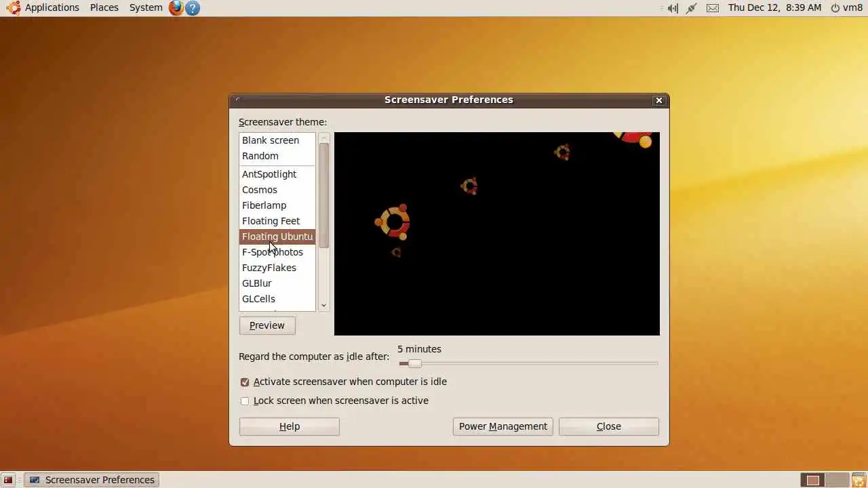Click the Ubuntu logo beside Applications

coord(14,8)
